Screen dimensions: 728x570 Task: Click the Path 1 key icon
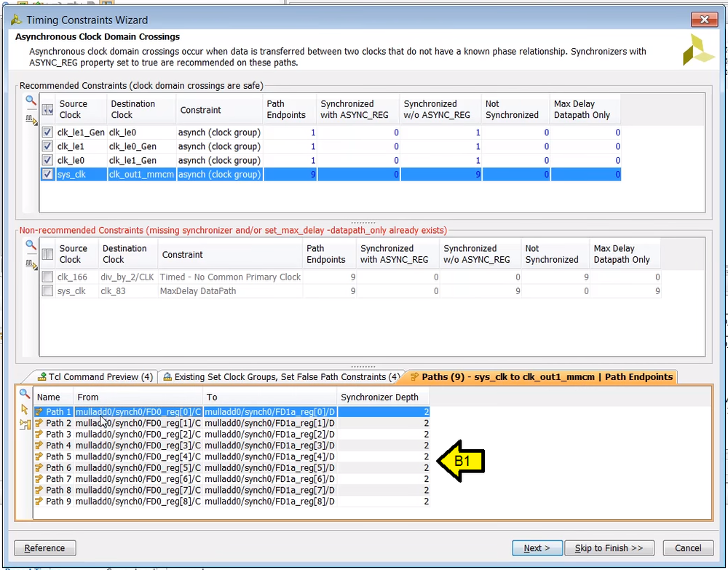click(x=39, y=412)
